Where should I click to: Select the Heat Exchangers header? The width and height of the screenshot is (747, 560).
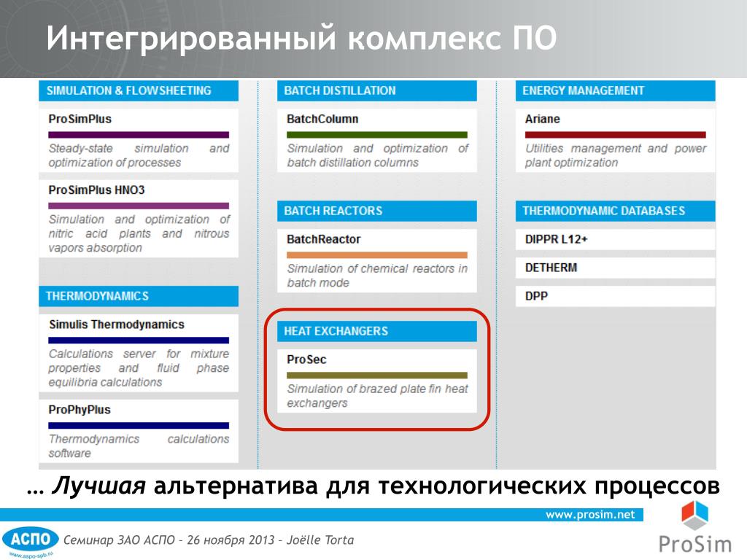coord(377,331)
